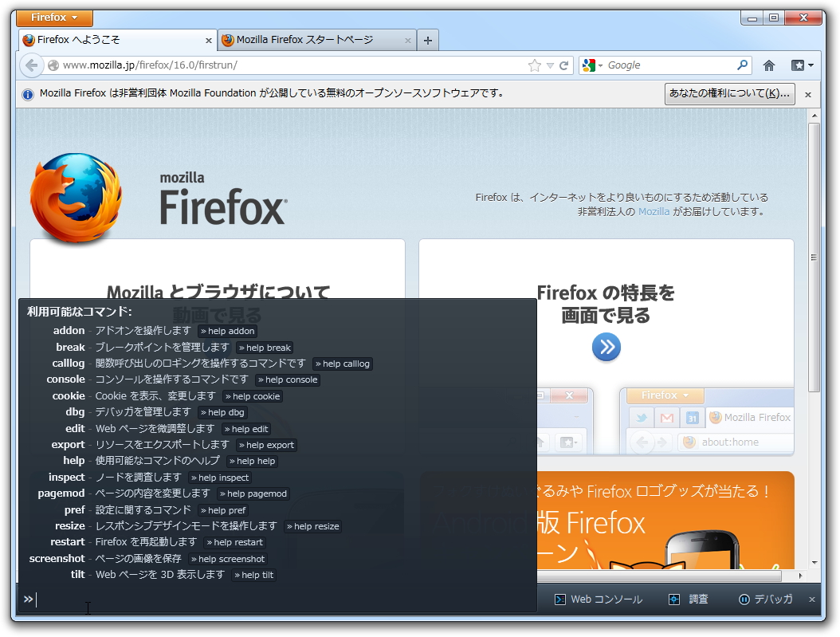Image resolution: width=840 pixels, height=637 pixels.
Task: Click the info icon on the notification bar
Action: (x=28, y=93)
